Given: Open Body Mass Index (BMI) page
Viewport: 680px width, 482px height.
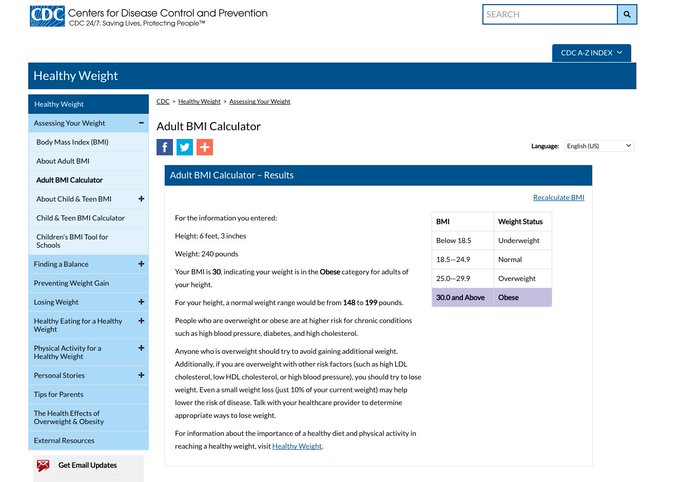Looking at the screenshot, I should tap(88, 142).
